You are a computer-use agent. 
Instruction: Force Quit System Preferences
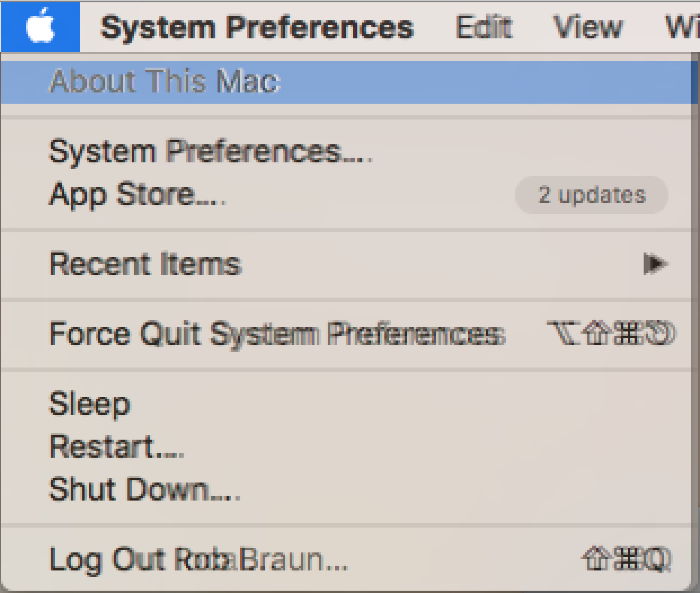coord(276,334)
